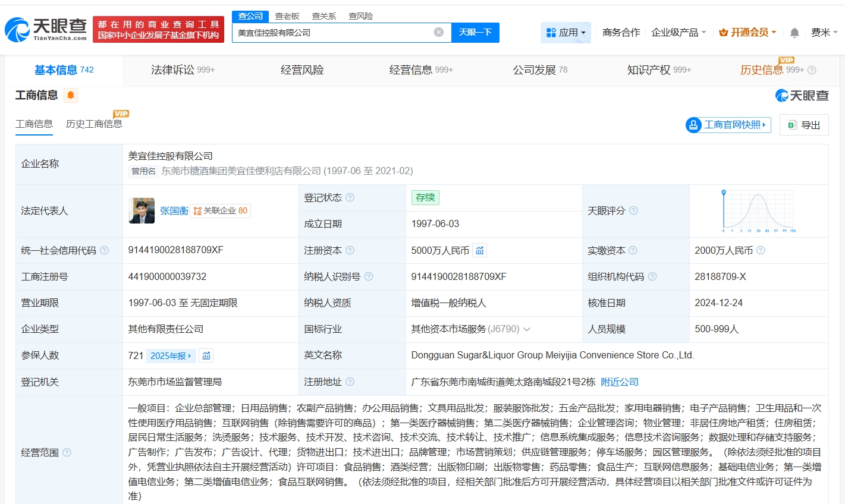Open the 知识产权 tab
Image resolution: width=845 pixels, height=504 pixels.
[x=659, y=70]
